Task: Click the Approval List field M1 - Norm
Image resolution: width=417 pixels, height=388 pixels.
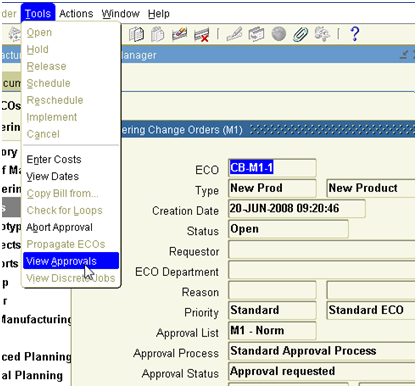Action: tap(272, 331)
